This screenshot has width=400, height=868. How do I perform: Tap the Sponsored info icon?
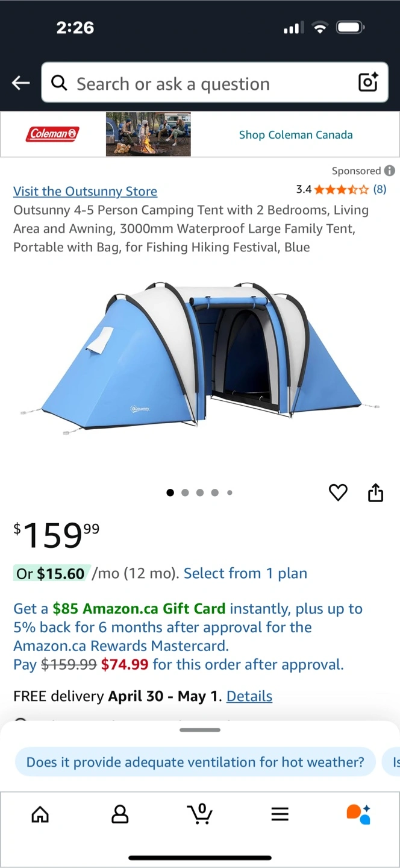tap(390, 171)
